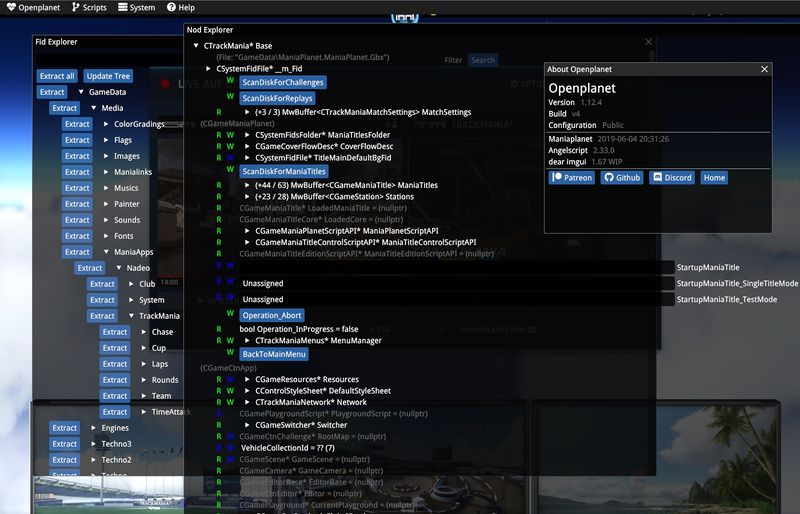Open the Github link button
The width and height of the screenshot is (800, 514).
621,178
